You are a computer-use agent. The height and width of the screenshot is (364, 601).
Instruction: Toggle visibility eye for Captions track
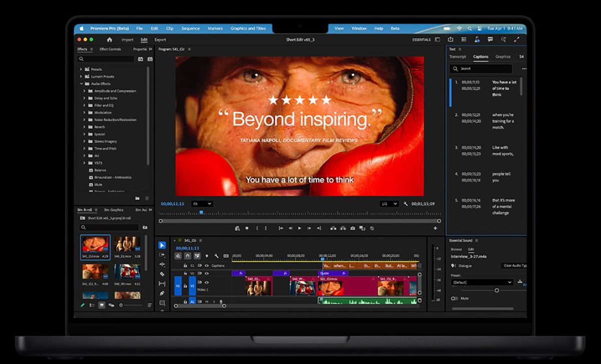[x=206, y=266]
